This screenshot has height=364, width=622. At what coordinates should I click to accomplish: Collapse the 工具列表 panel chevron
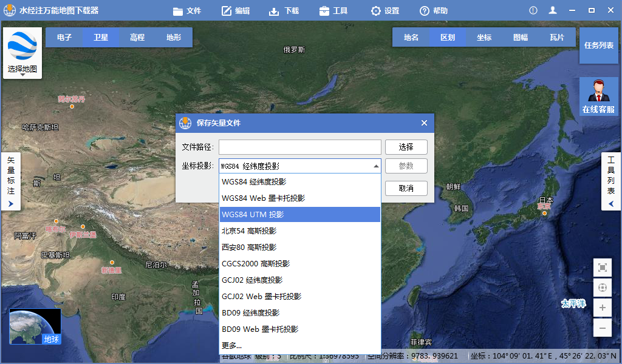(610, 203)
